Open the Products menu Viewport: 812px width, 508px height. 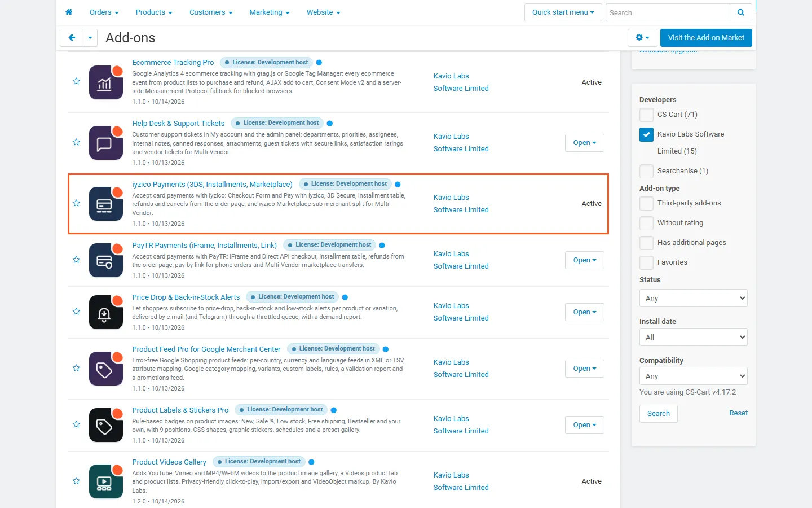(154, 12)
